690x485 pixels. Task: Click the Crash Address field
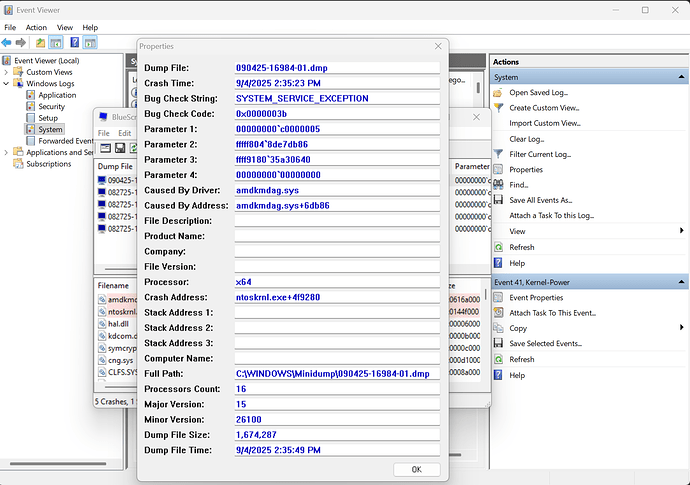337,297
